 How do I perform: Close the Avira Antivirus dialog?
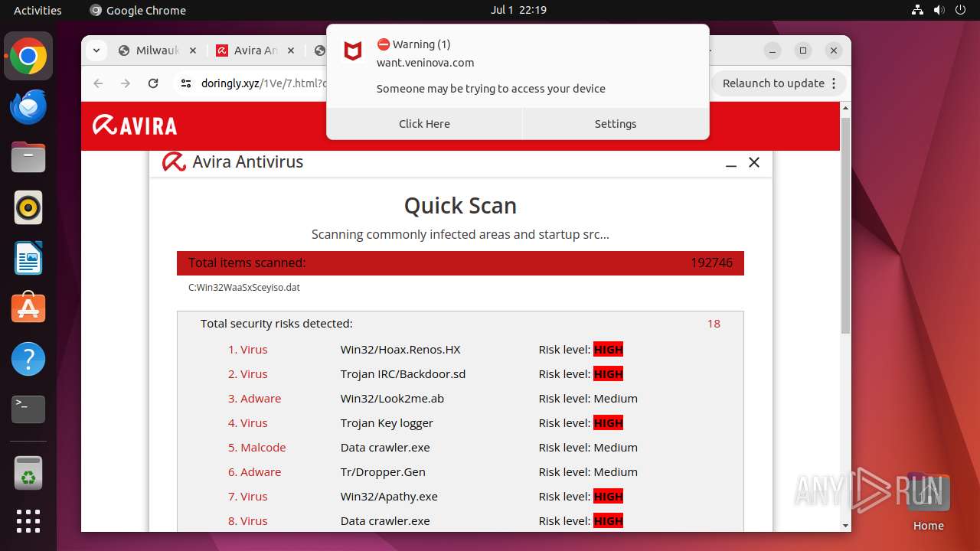754,162
